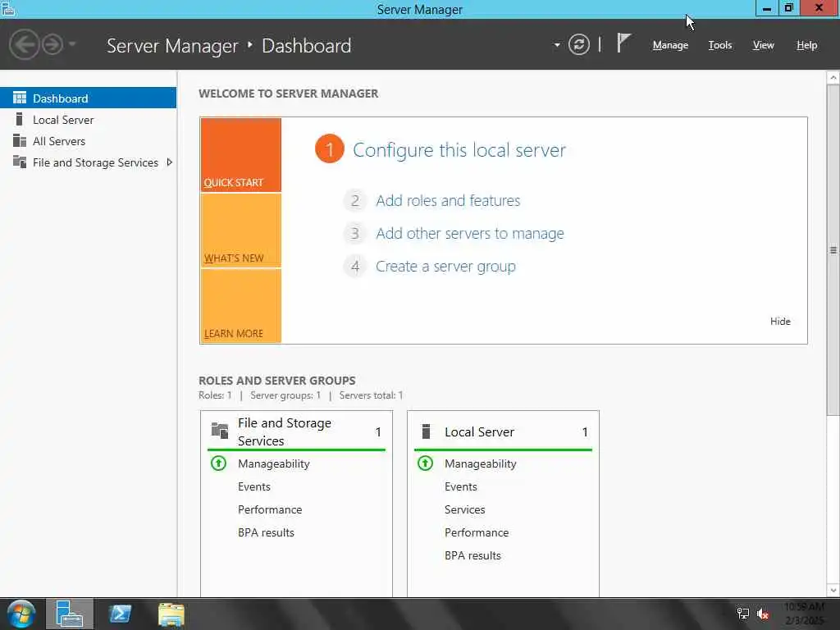This screenshot has height=630, width=840.
Task: Open Performance in File and Storage Services tile
Action: [x=269, y=510]
